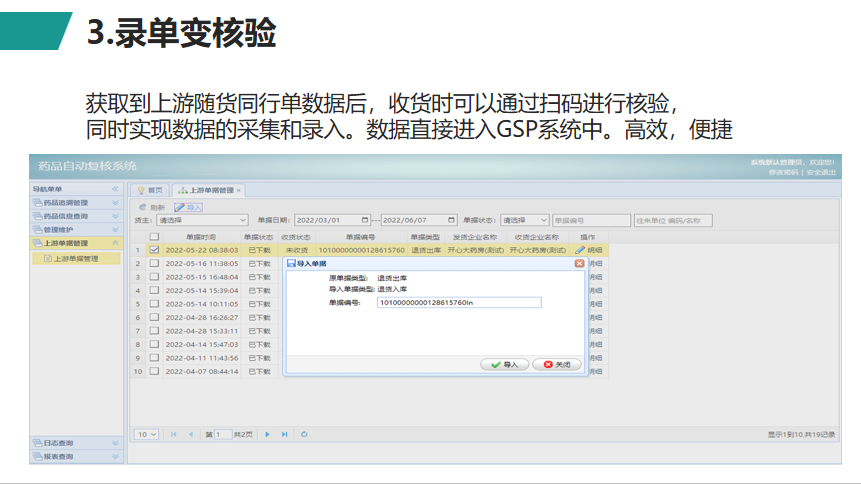This screenshot has height=484, width=861.
Task: Collapse the 导航菜单 sidebar with double-arrow icon
Action: [x=115, y=189]
